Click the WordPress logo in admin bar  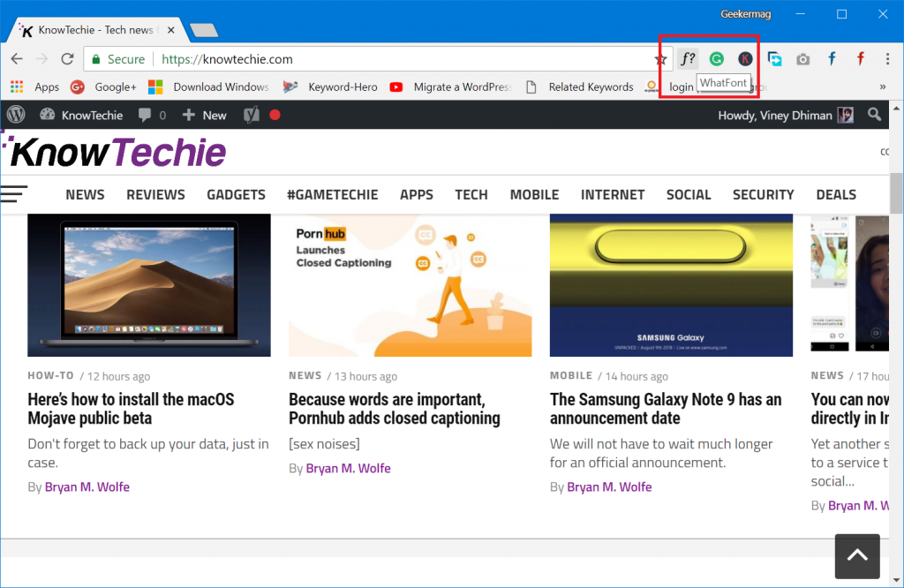click(x=16, y=115)
